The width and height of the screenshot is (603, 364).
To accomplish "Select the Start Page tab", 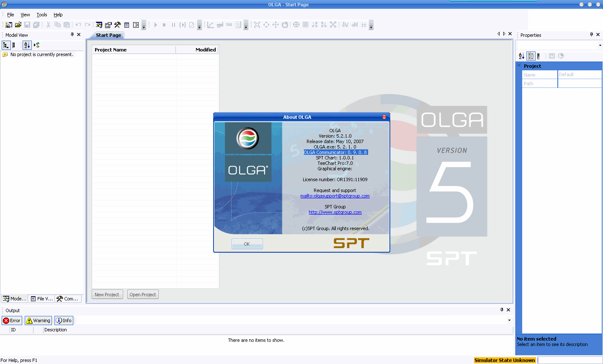I will (108, 35).
